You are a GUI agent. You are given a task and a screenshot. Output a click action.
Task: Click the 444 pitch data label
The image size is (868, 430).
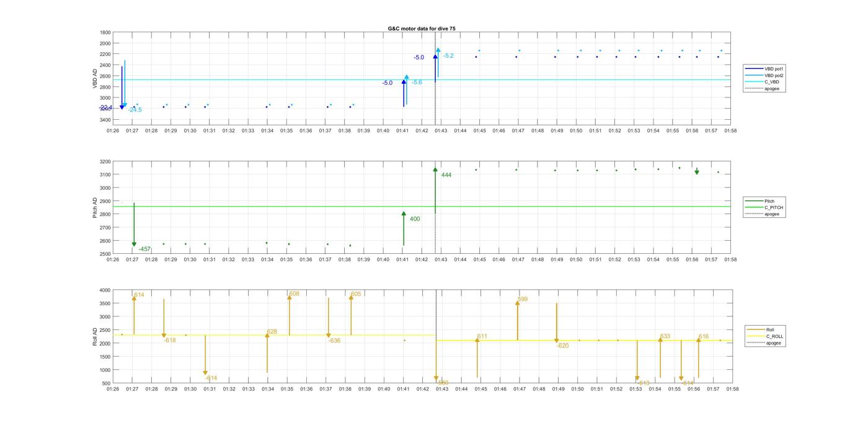click(x=446, y=175)
